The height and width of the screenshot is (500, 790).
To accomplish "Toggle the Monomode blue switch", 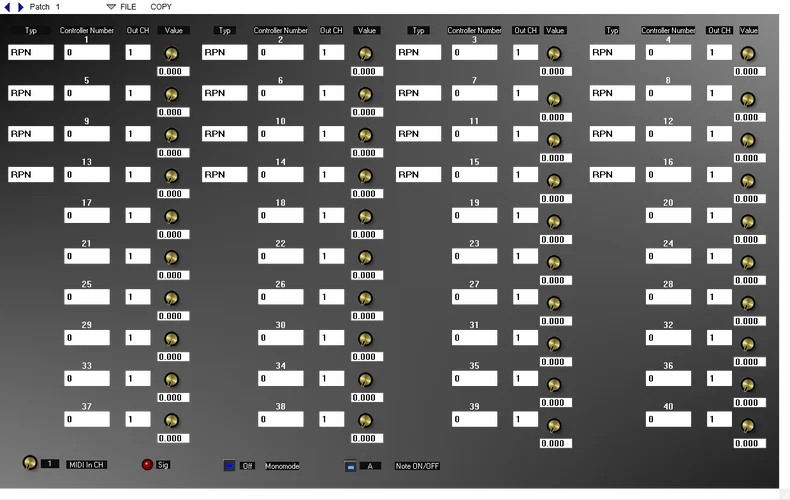I will coord(229,466).
